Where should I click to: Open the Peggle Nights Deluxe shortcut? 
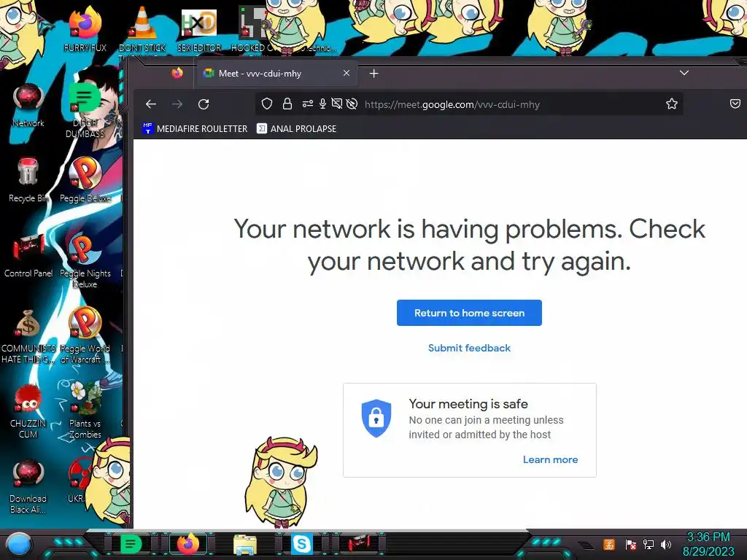click(x=85, y=261)
